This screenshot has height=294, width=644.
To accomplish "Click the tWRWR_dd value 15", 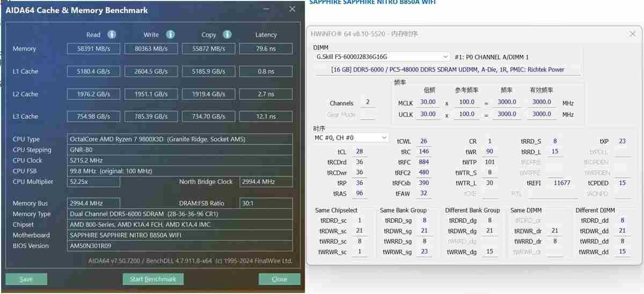I will pos(622,252).
